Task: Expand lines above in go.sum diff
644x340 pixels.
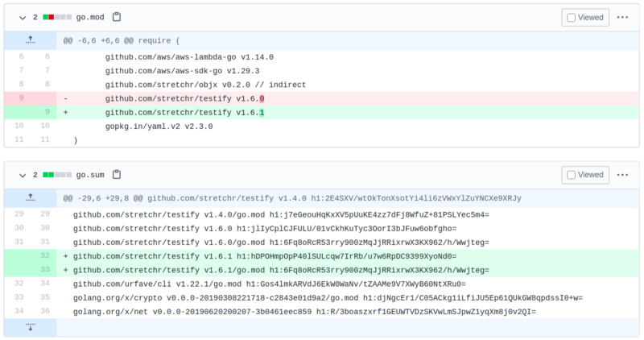Action: coord(31,197)
